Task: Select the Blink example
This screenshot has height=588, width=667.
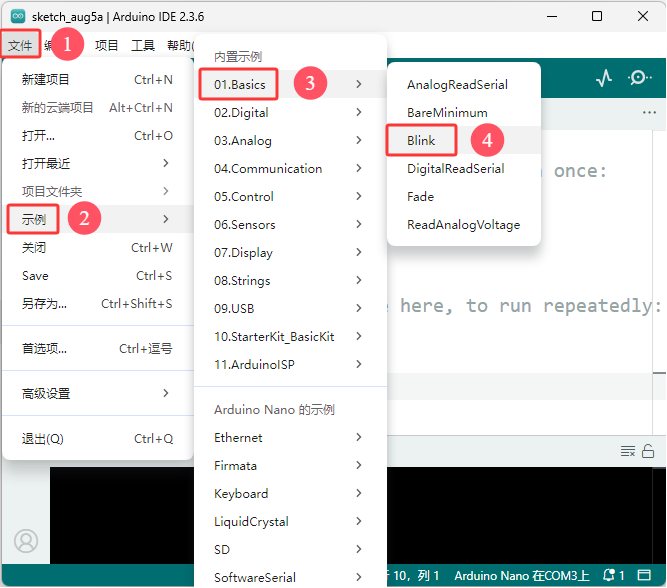Action: point(421,140)
